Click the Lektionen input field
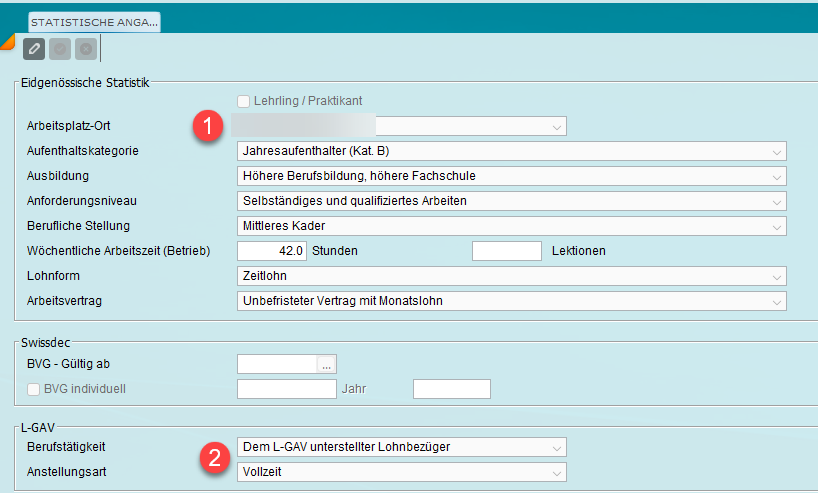The image size is (818, 493). click(506, 251)
